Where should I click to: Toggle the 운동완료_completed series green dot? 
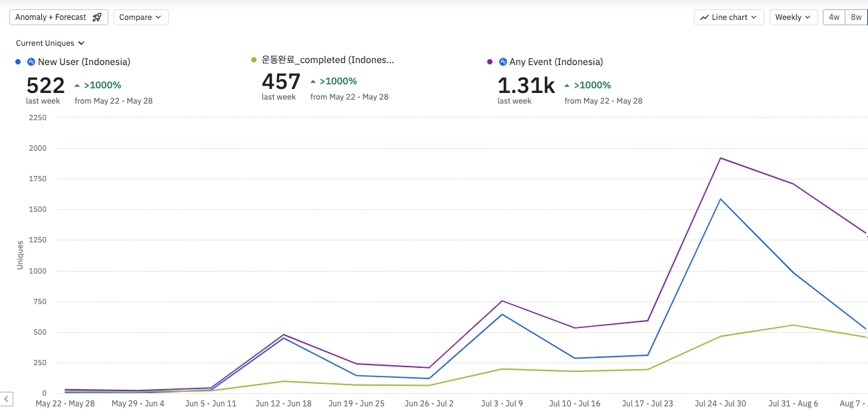254,60
